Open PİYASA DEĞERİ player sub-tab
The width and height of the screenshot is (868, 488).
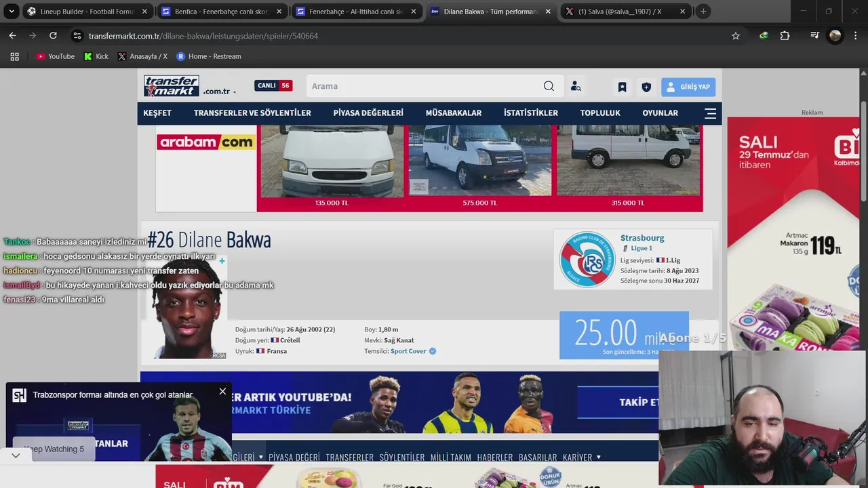[294, 457]
